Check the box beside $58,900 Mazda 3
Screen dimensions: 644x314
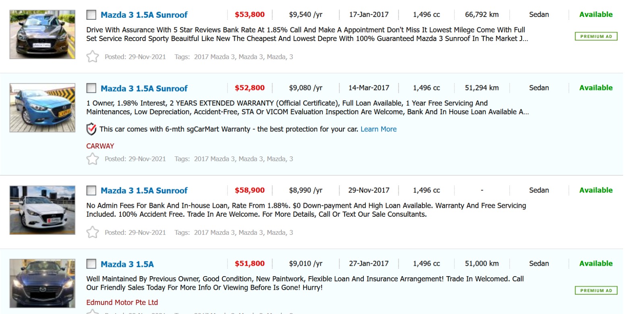(91, 190)
